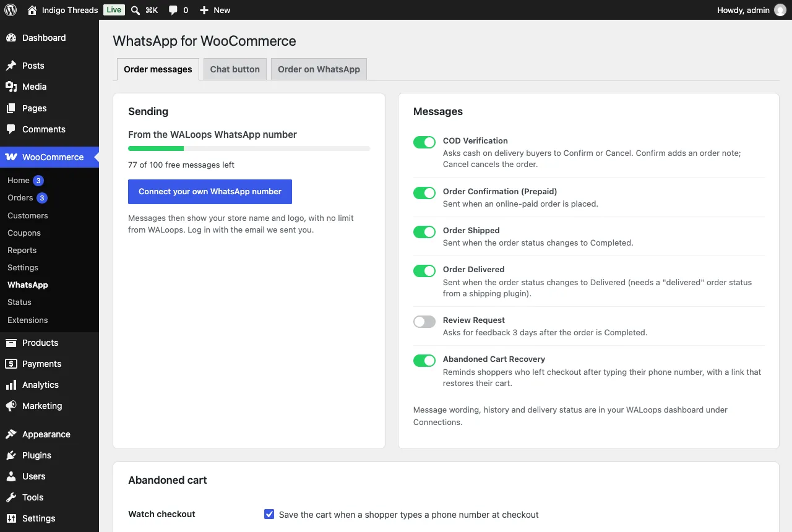This screenshot has height=532, width=792.
Task: Click the Plugins plug icon
Action: point(11,455)
